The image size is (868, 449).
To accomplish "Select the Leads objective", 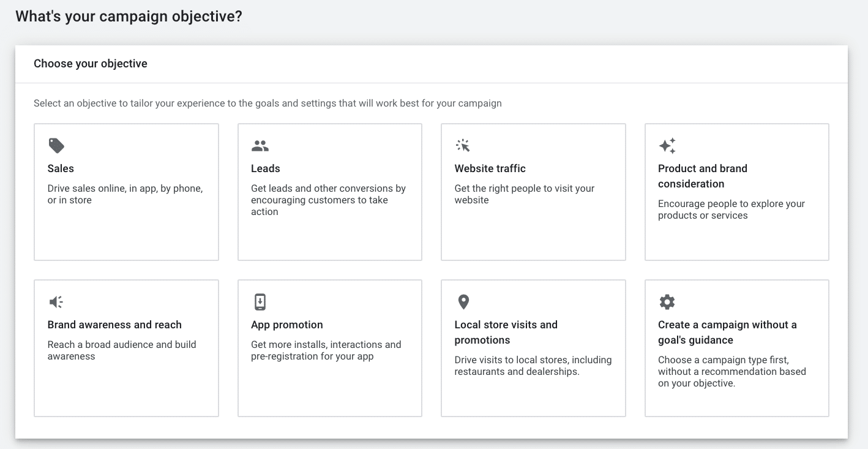I will pyautogui.click(x=329, y=191).
